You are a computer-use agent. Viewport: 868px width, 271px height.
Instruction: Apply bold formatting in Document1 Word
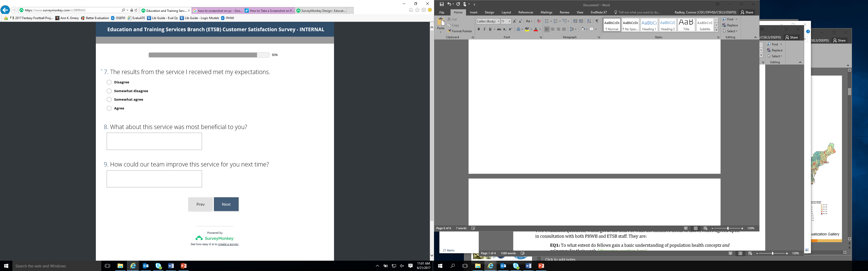[x=478, y=29]
